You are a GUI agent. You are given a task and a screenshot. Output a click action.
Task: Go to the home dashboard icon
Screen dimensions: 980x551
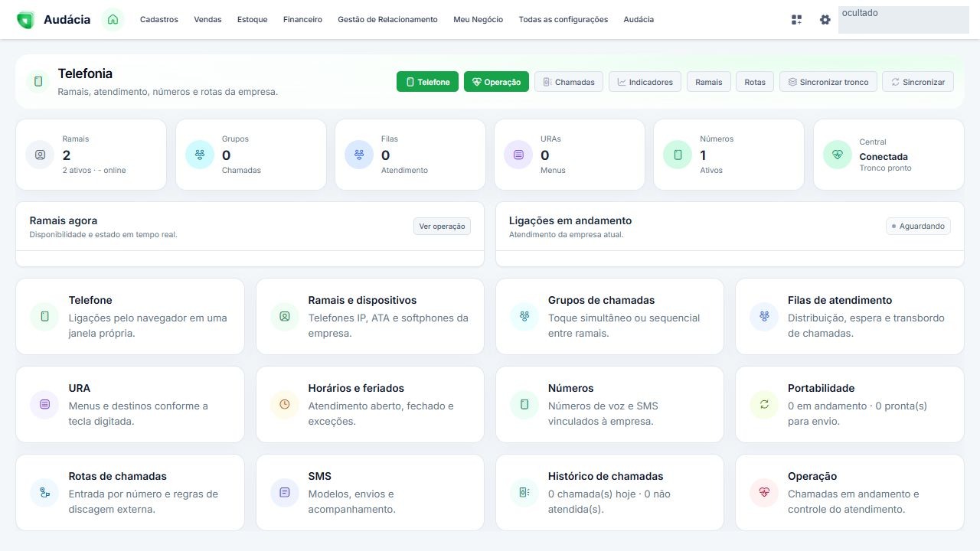(x=113, y=20)
